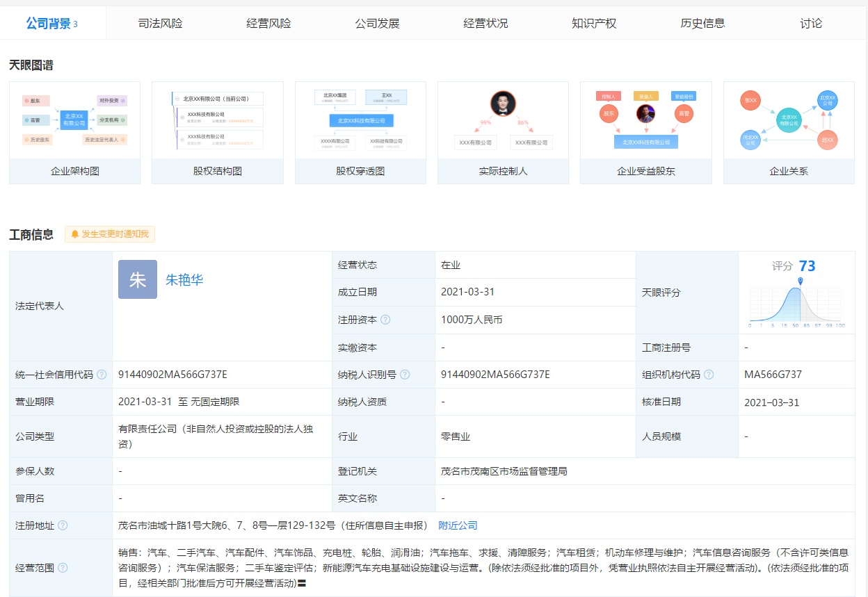Go to the 历史信息 tab

coord(702,23)
